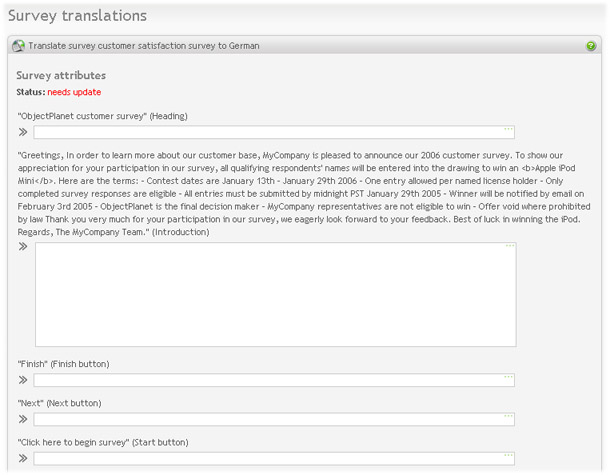Expand Heading field with green dots icon
Viewport: 610px width, 475px height.
coord(508,129)
